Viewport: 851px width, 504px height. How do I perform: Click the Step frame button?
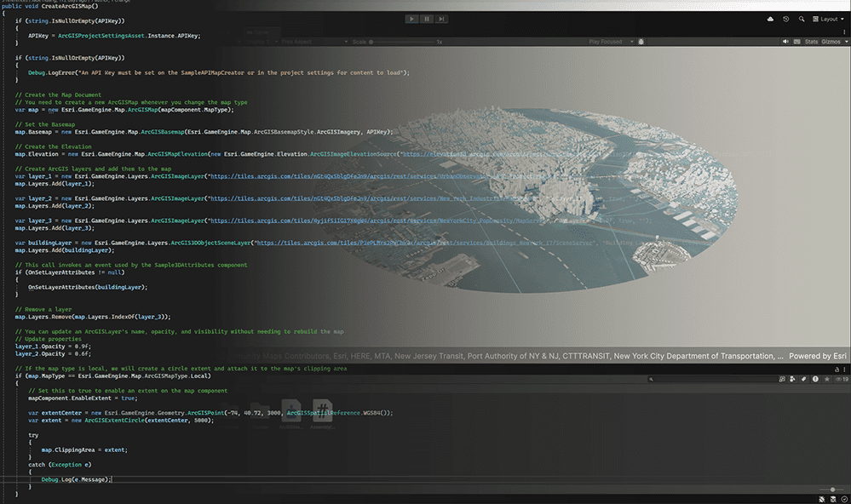(440, 18)
